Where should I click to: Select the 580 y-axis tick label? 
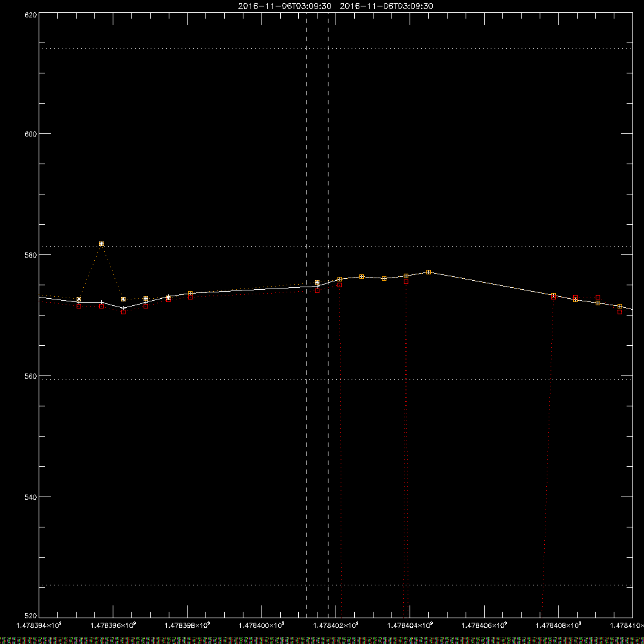point(31,255)
